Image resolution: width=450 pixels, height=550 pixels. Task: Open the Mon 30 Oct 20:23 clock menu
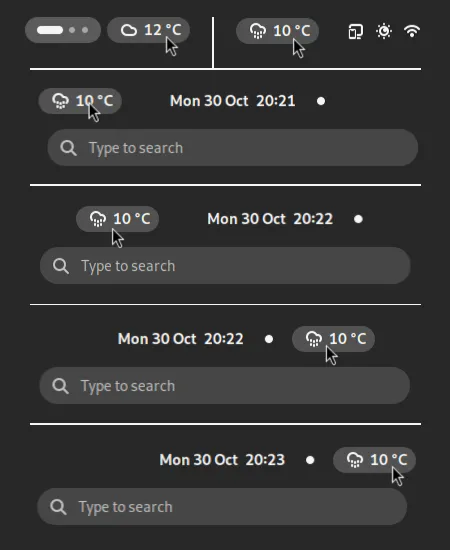(222, 460)
